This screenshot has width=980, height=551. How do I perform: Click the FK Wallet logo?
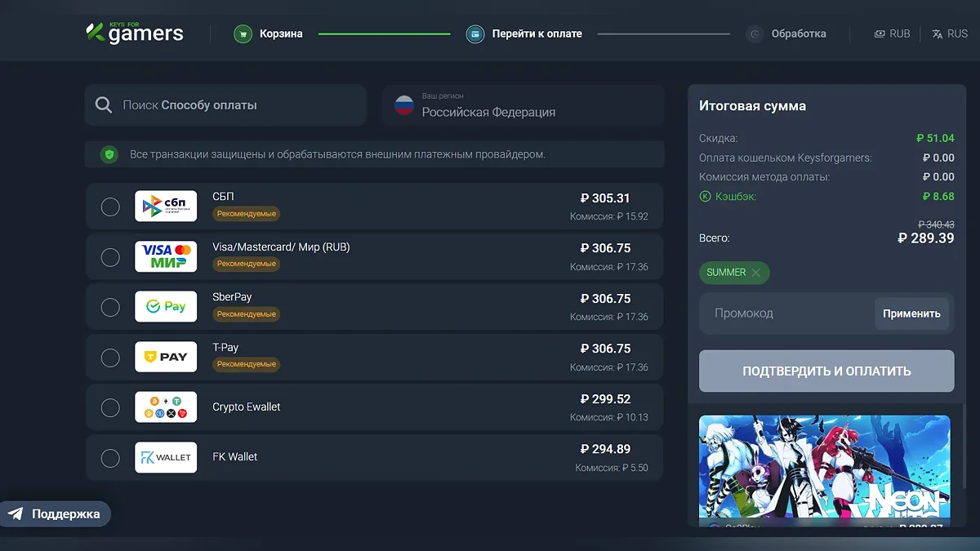point(166,457)
